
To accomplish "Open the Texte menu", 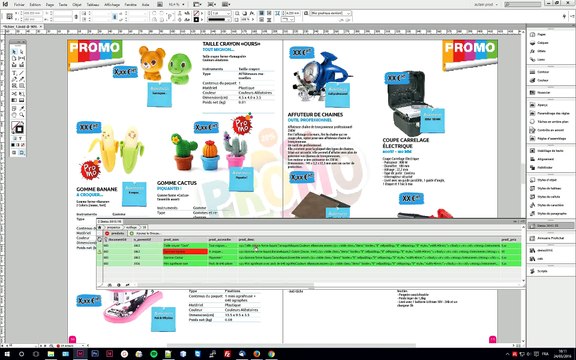I will [x=63, y=5].
